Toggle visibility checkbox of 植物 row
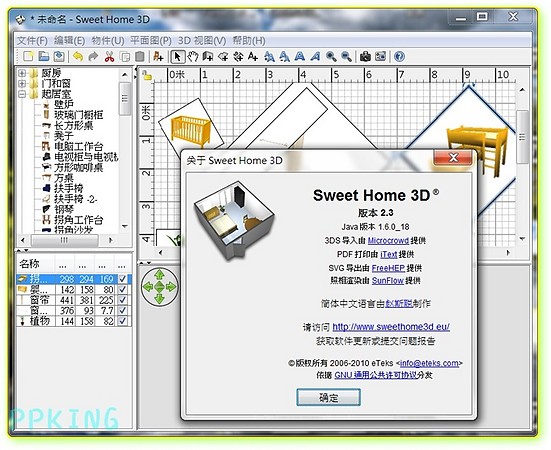The image size is (551, 450). coord(122,321)
